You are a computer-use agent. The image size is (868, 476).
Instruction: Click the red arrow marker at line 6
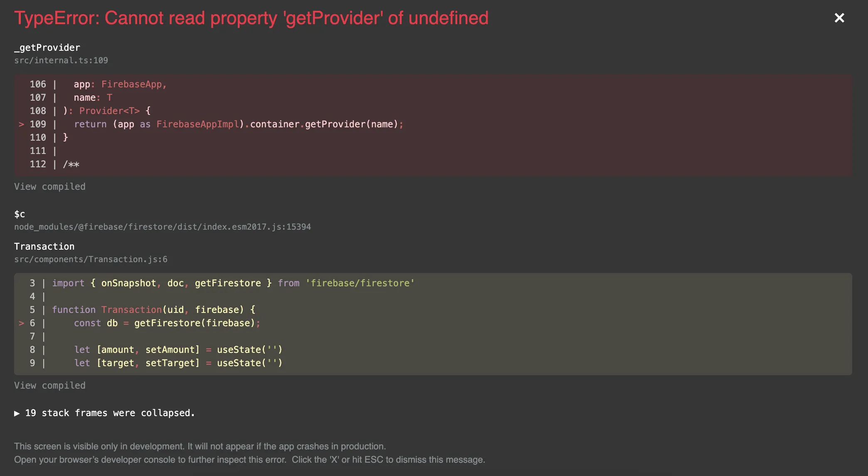[x=21, y=323]
